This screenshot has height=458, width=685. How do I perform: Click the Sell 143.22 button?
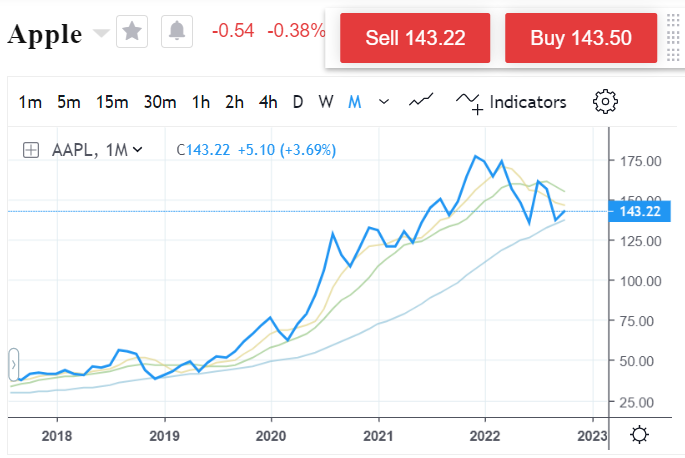tap(415, 38)
